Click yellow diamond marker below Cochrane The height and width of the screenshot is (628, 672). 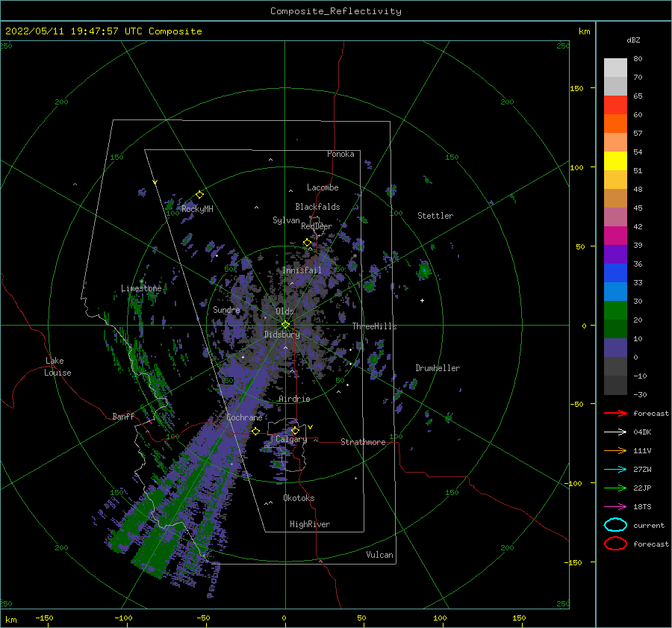click(255, 431)
